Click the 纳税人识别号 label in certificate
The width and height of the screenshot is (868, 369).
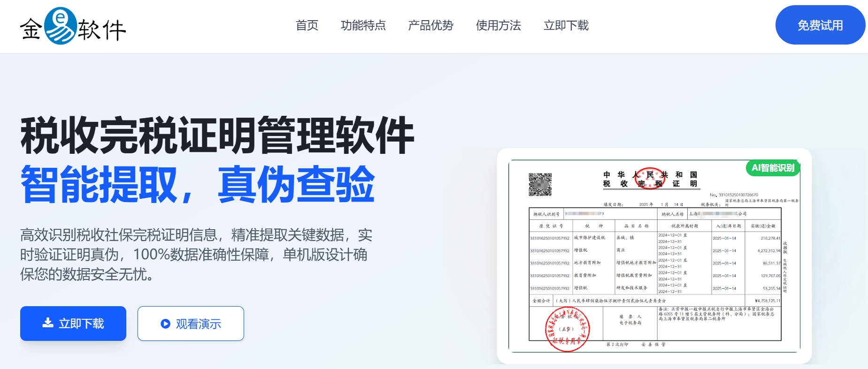(x=546, y=214)
